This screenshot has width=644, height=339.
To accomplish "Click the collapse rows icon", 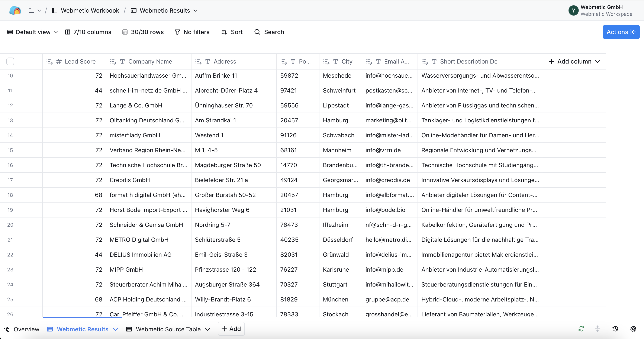I will [597, 329].
